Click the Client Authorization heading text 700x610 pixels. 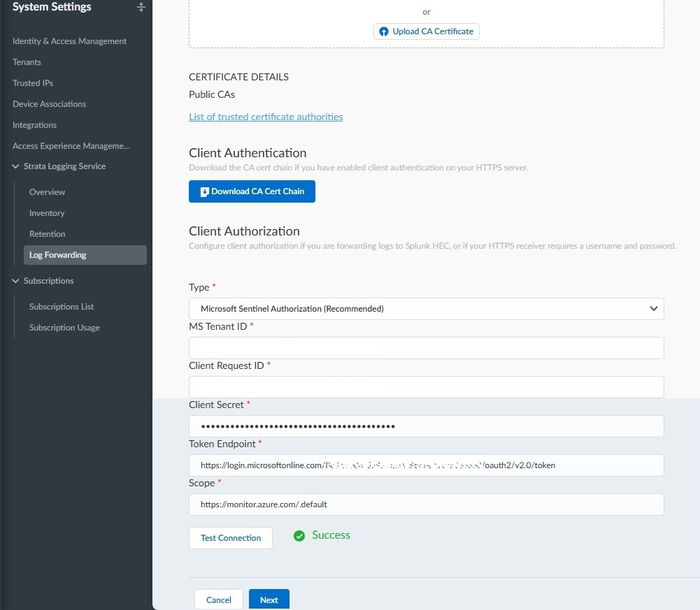(244, 231)
